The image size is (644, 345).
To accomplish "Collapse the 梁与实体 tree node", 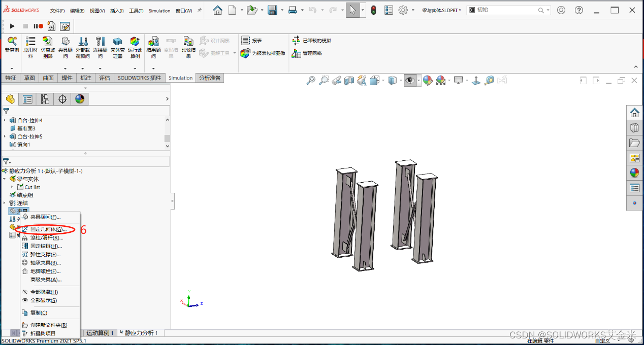I will [x=5, y=179].
